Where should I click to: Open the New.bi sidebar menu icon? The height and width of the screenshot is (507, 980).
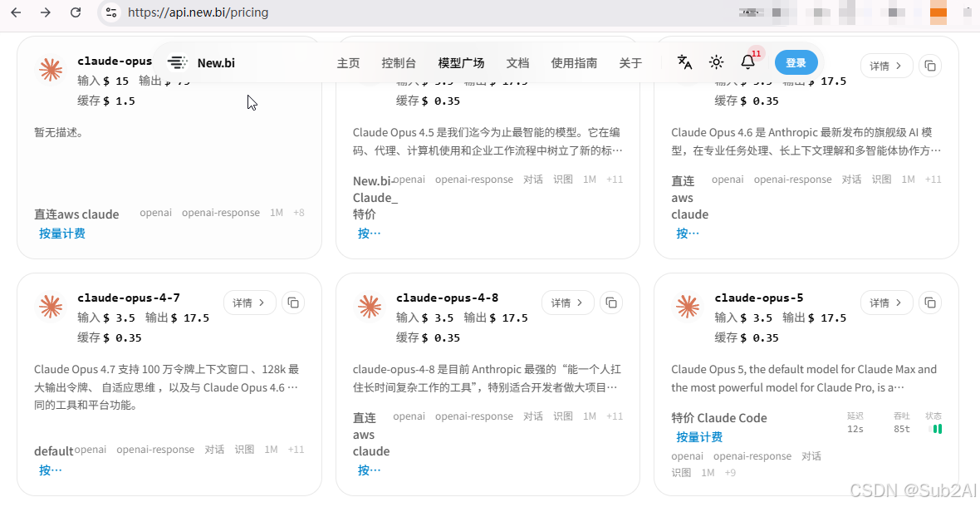178,62
